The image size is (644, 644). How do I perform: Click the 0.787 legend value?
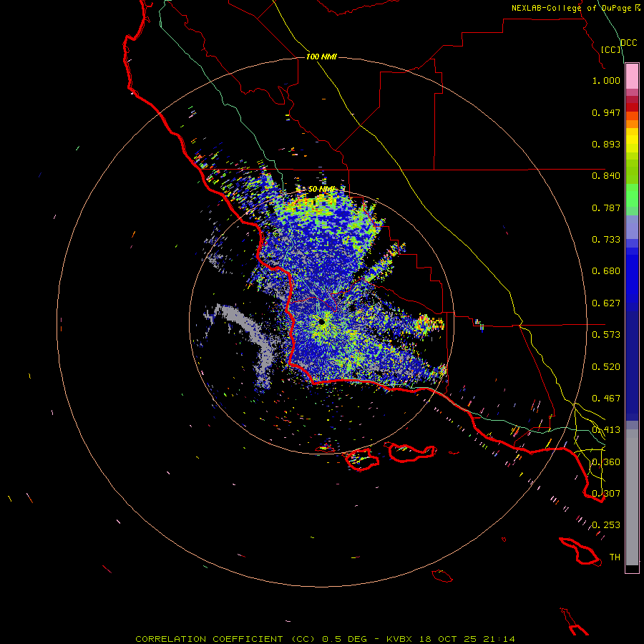coord(606,208)
